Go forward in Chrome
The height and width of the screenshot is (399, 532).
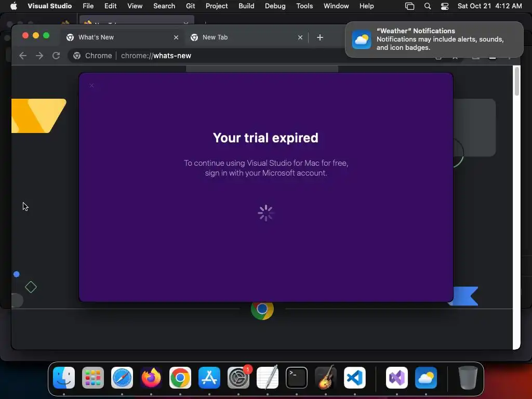pos(39,56)
